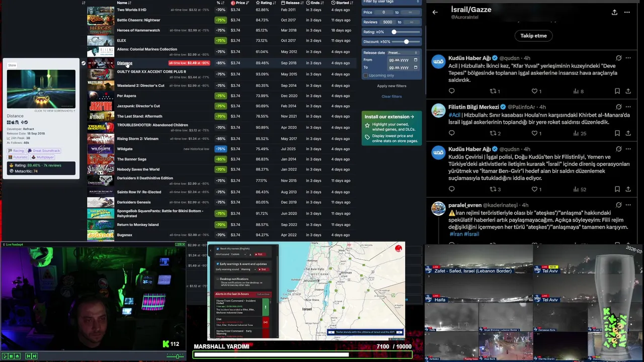
Task: Sort the table by Started column
Action: coord(342,3)
